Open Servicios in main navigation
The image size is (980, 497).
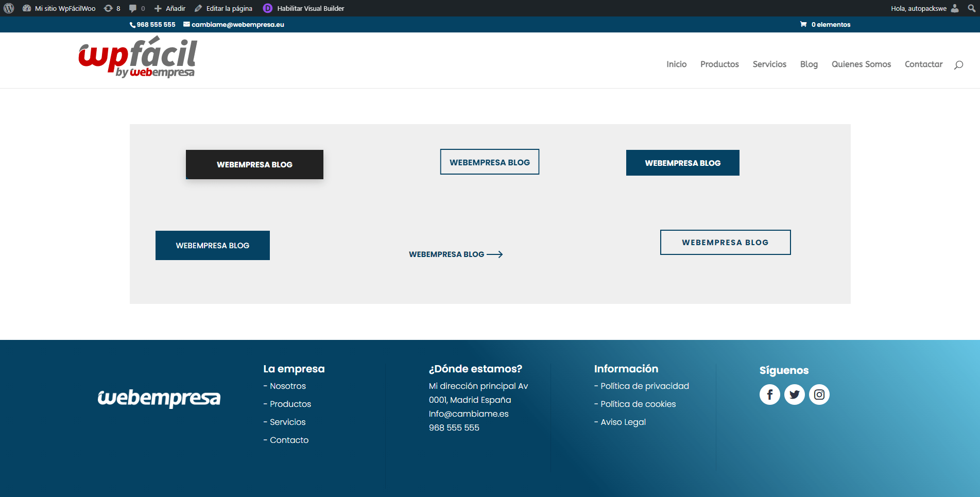click(x=769, y=64)
